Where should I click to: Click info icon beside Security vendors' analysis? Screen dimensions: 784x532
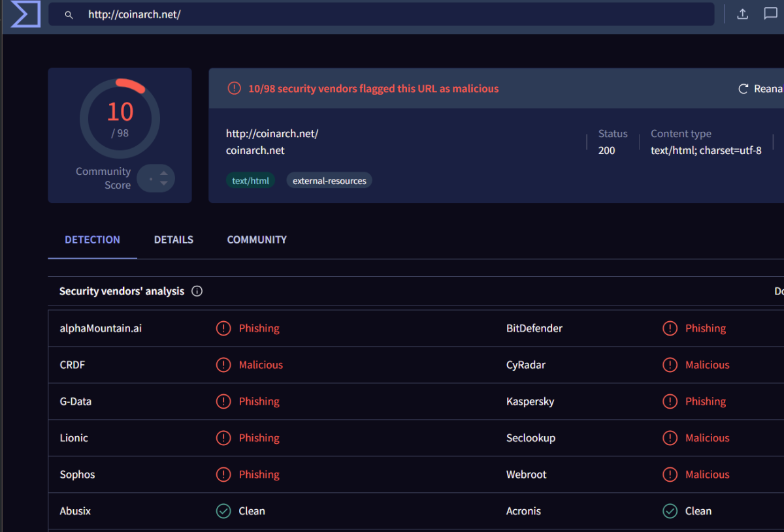[197, 291]
